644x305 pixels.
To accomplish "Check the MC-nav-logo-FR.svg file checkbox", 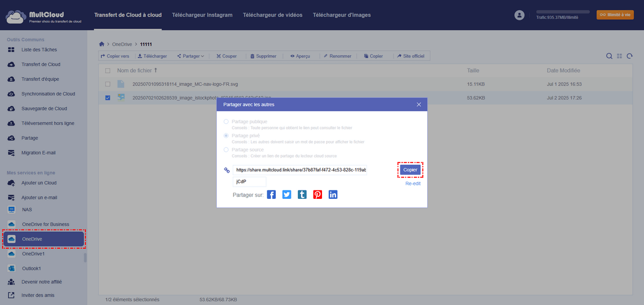I will coord(108,84).
